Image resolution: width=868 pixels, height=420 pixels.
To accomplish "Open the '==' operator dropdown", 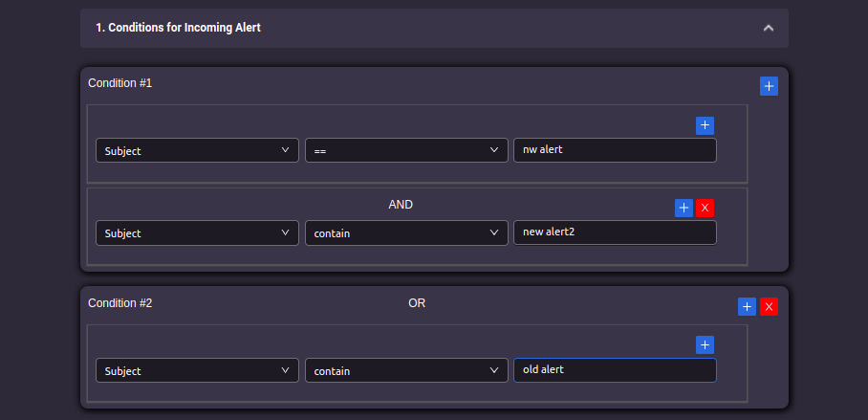I will coord(406,150).
